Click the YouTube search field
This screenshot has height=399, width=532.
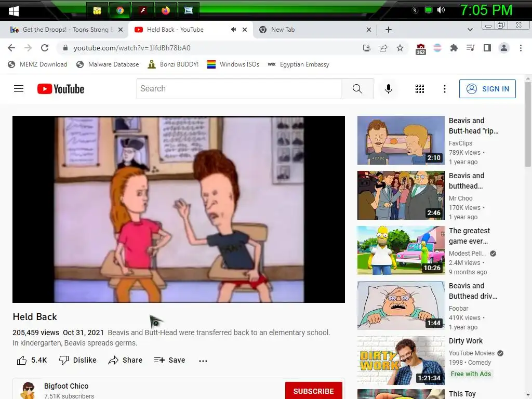[x=239, y=89]
